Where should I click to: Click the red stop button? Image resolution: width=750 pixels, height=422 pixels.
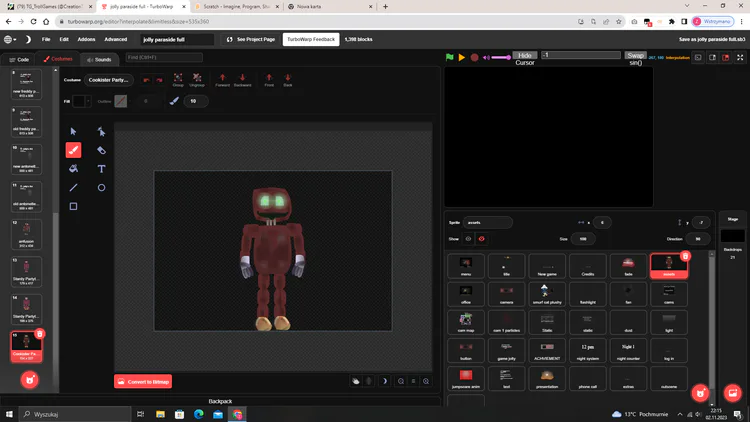point(474,57)
